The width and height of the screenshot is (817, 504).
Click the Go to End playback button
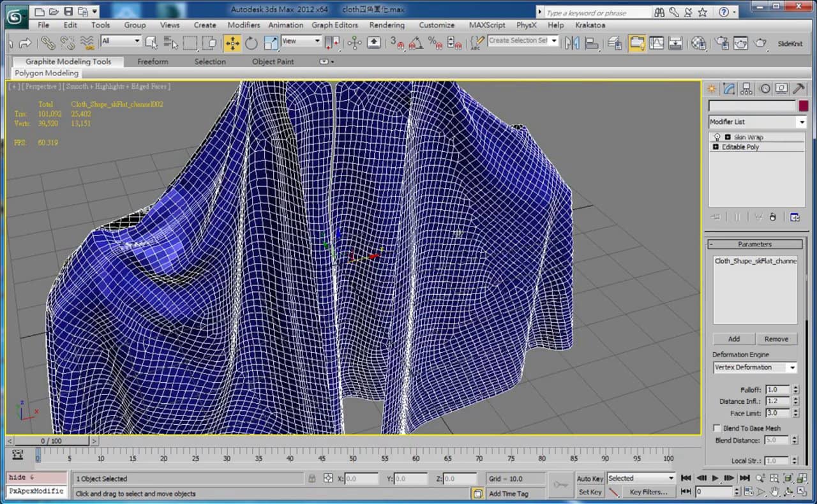[744, 478]
